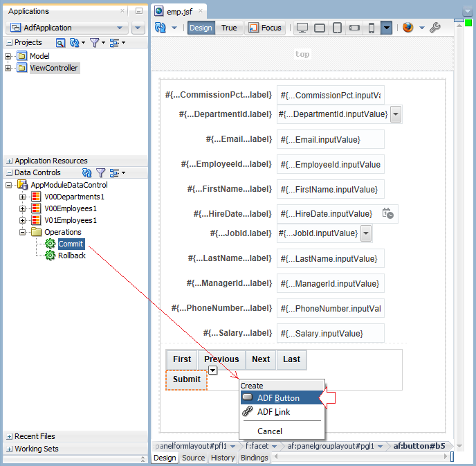Collapse the Operations folder
The width and height of the screenshot is (476, 466).
[22, 233]
